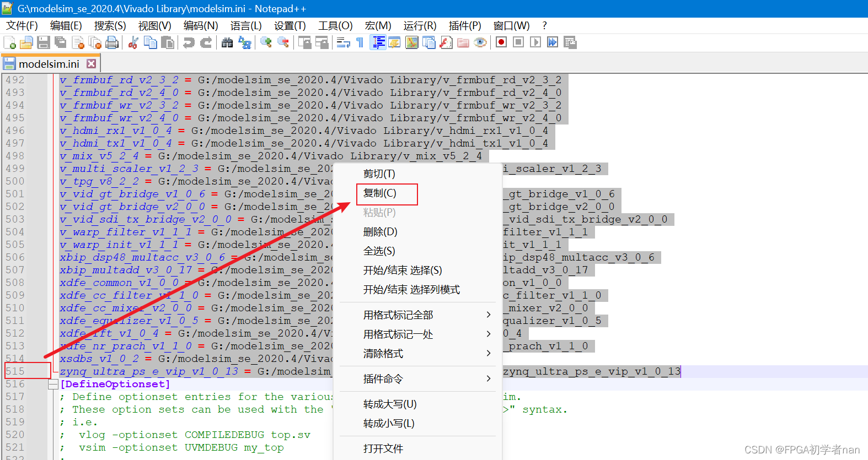Open the Document Map icon
Viewport: 868px width, 460px height.
[412, 42]
